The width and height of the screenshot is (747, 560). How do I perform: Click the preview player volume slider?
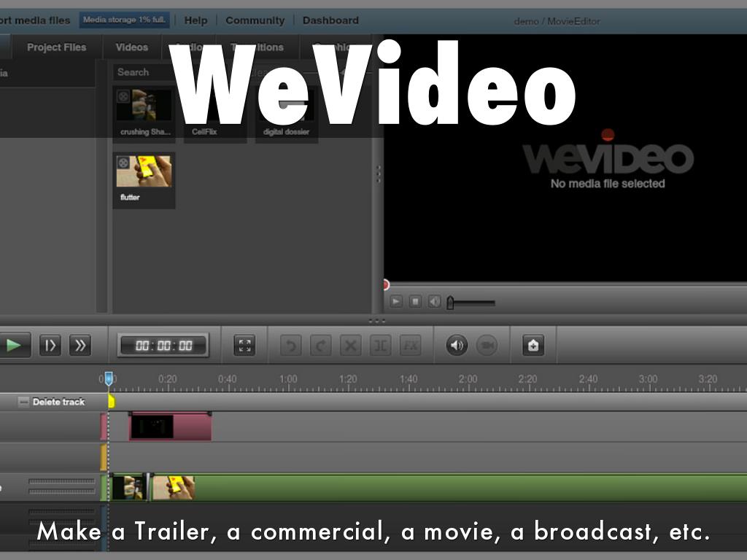point(472,303)
